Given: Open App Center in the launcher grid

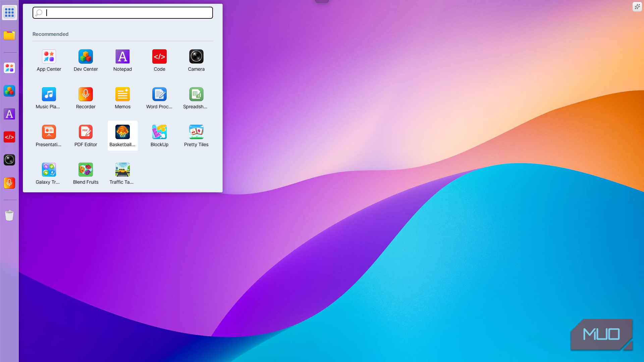Looking at the screenshot, I should tap(49, 61).
